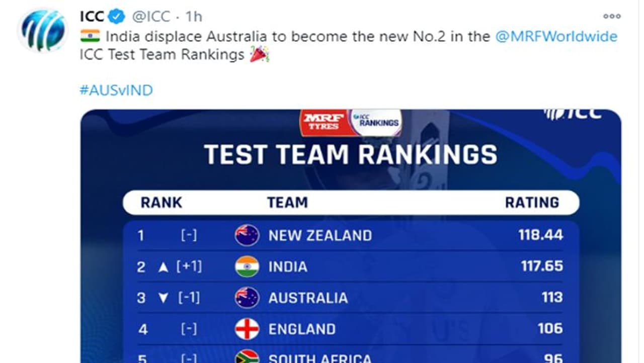The height and width of the screenshot is (363, 644).
Task: Click the Australia flag icon
Action: tap(247, 298)
